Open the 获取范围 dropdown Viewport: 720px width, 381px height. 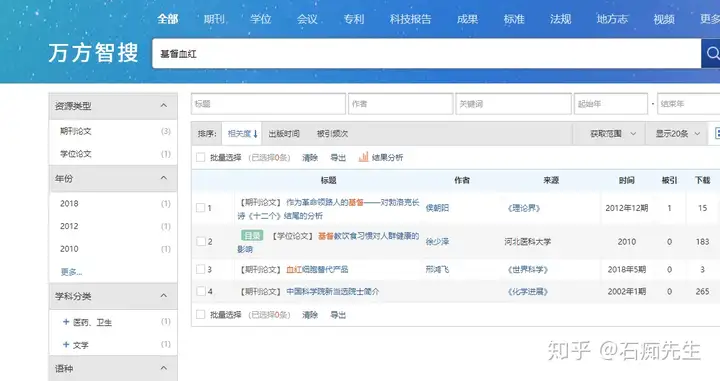pyautogui.click(x=613, y=134)
